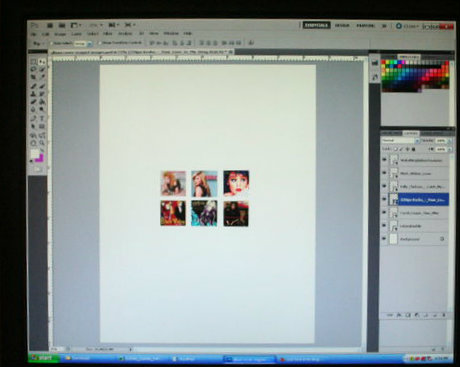Viewport: 460px width, 367px height.
Task: Select the Horizontal Type tool
Action: point(42,118)
